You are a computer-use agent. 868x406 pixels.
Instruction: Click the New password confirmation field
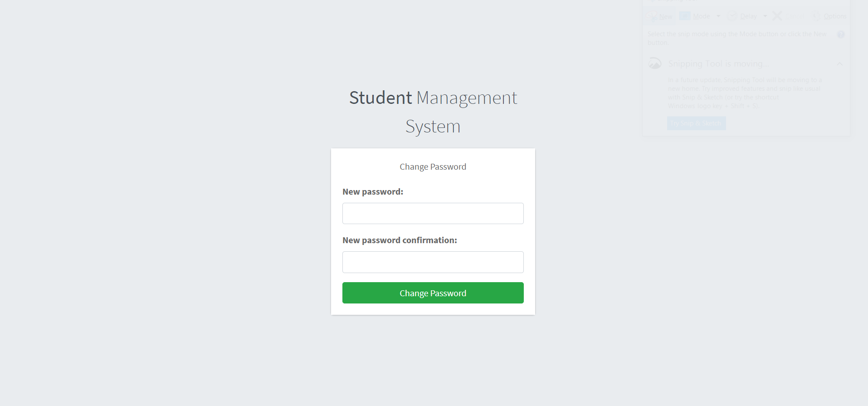click(433, 262)
